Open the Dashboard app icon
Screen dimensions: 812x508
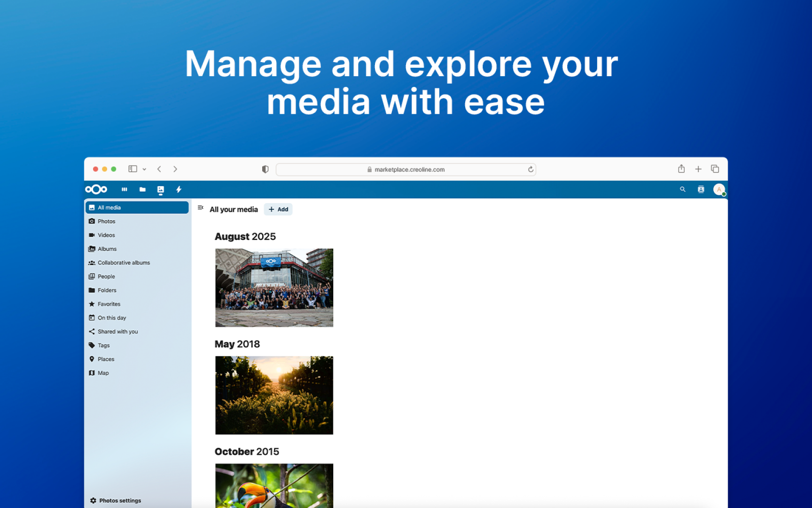click(x=125, y=190)
